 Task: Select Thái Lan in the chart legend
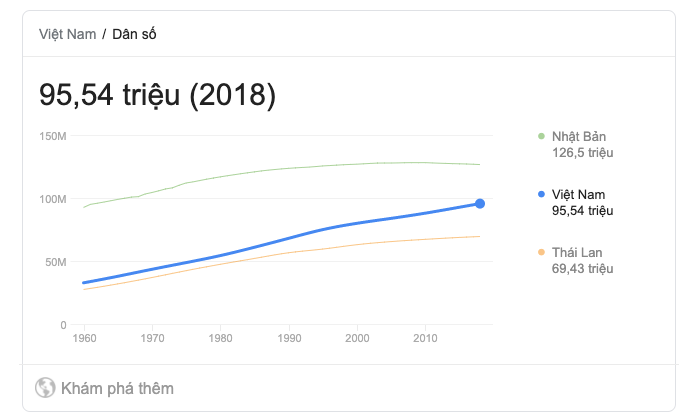coord(577,252)
